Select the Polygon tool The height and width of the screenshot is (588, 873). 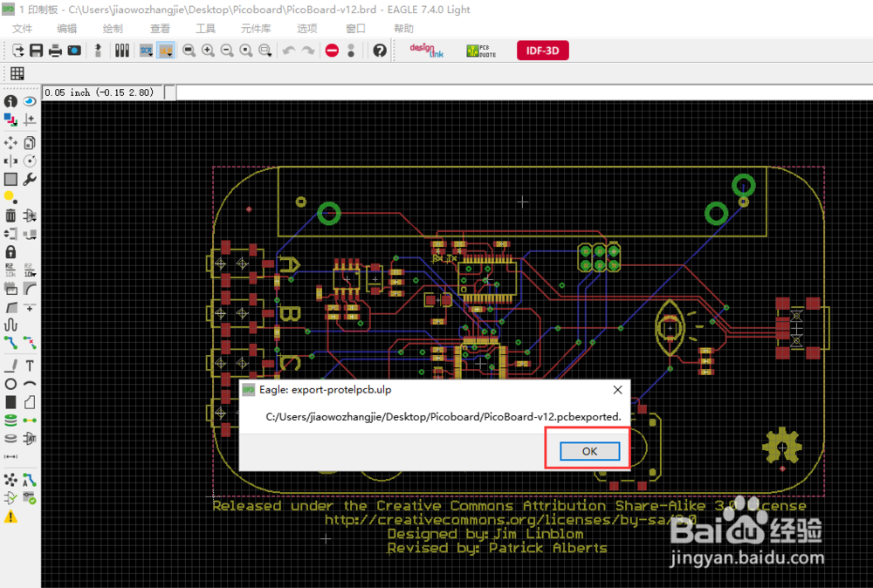(x=29, y=403)
